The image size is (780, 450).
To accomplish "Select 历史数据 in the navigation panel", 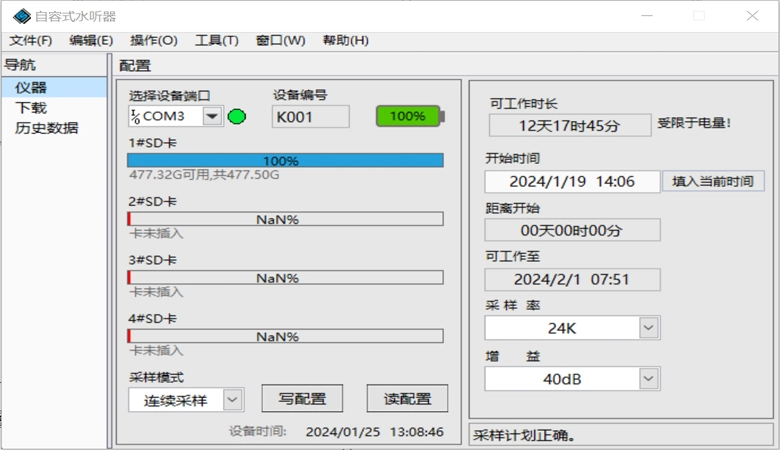I will pos(46,128).
